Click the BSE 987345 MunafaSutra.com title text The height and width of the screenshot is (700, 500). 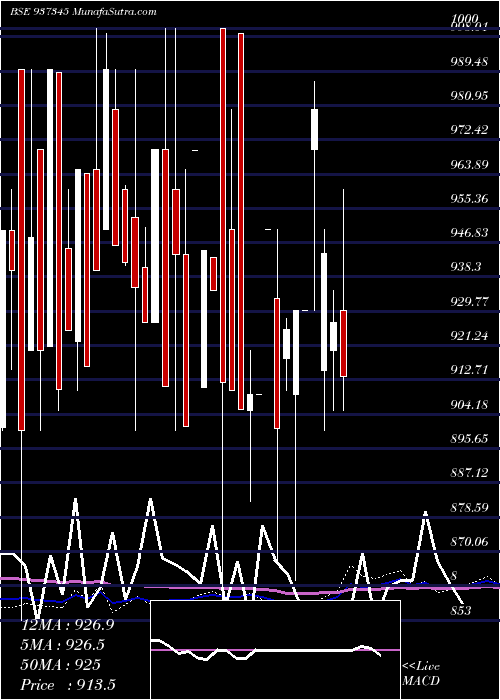[83, 12]
